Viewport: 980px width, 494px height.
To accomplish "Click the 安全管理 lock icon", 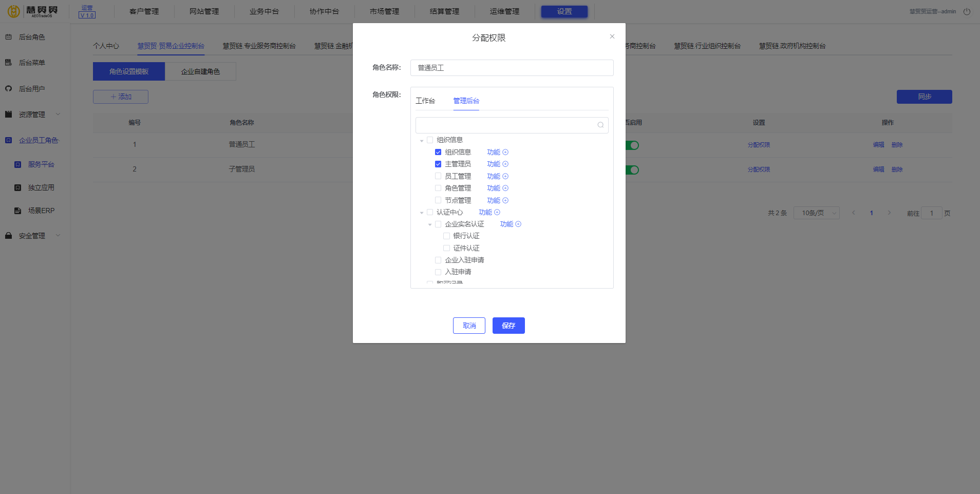I will click(x=8, y=236).
